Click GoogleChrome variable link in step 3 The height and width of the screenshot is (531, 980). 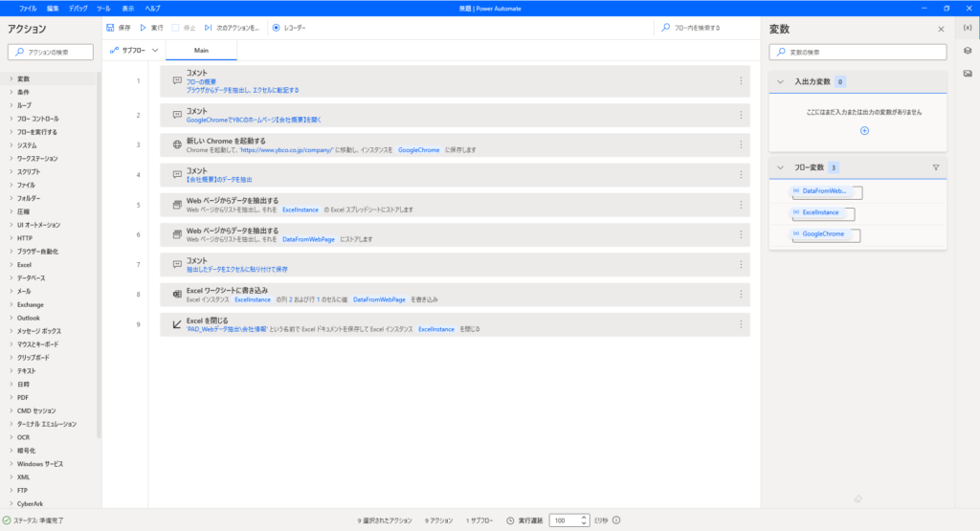(419, 150)
